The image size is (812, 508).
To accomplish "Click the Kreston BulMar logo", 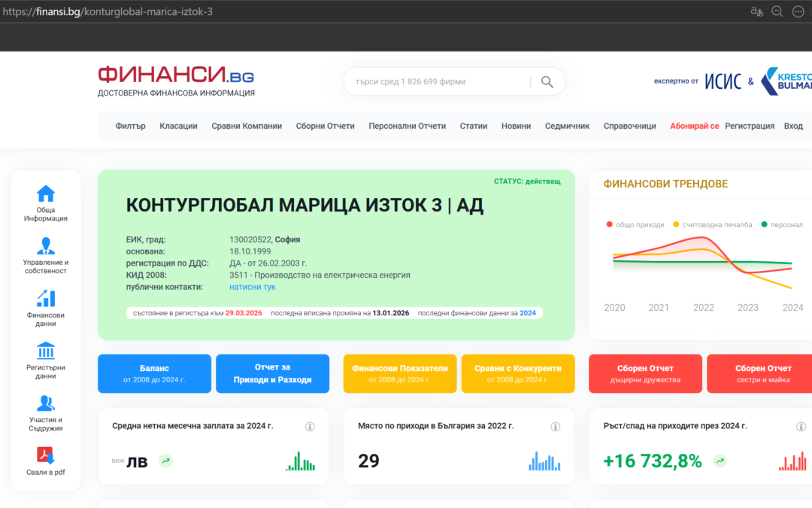I will (786, 81).
